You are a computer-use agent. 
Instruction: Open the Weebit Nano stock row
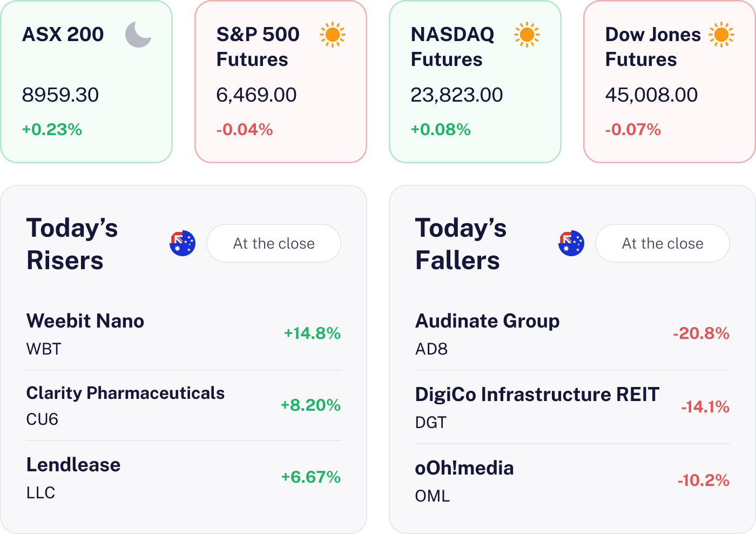coord(184,334)
